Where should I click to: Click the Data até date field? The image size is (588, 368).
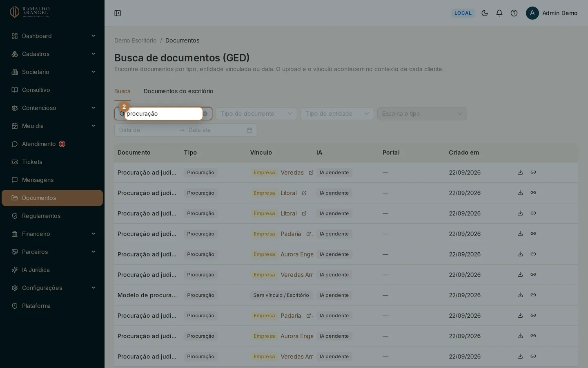coord(216,130)
